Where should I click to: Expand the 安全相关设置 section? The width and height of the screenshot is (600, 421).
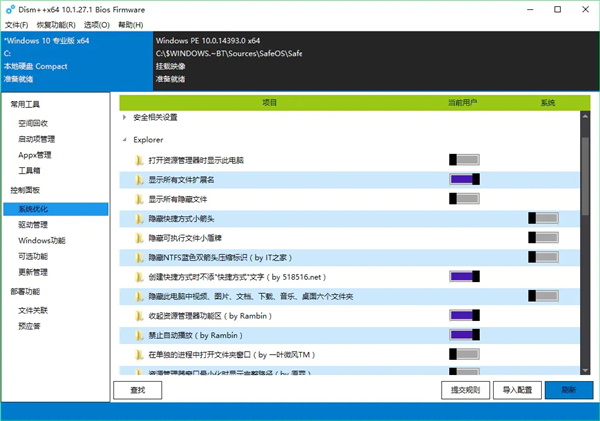click(124, 117)
